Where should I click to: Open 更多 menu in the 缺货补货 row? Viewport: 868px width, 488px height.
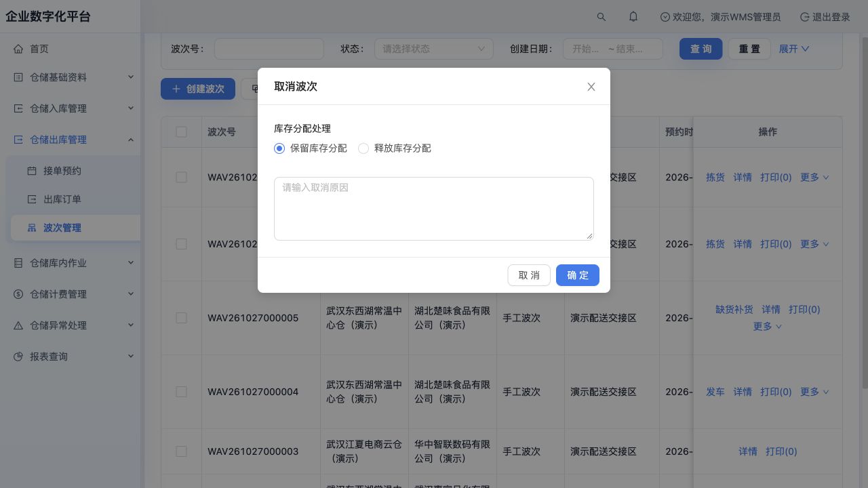pos(768,327)
